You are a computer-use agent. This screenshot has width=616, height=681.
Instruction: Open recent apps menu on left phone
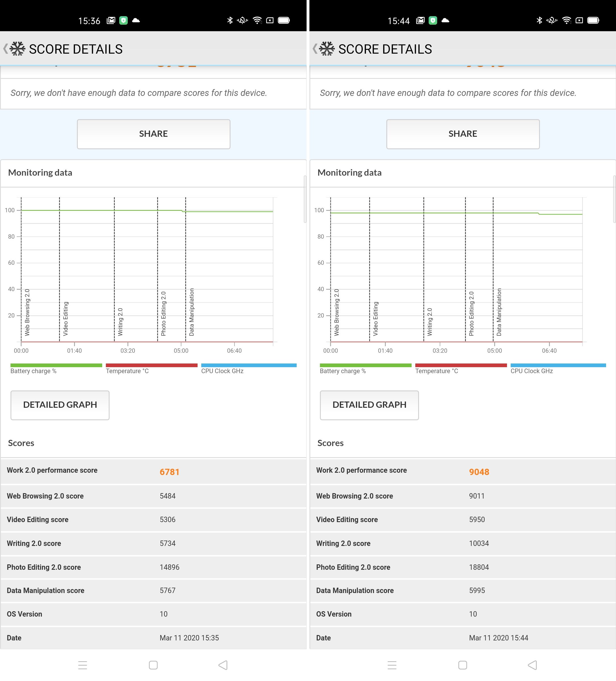[x=82, y=665]
